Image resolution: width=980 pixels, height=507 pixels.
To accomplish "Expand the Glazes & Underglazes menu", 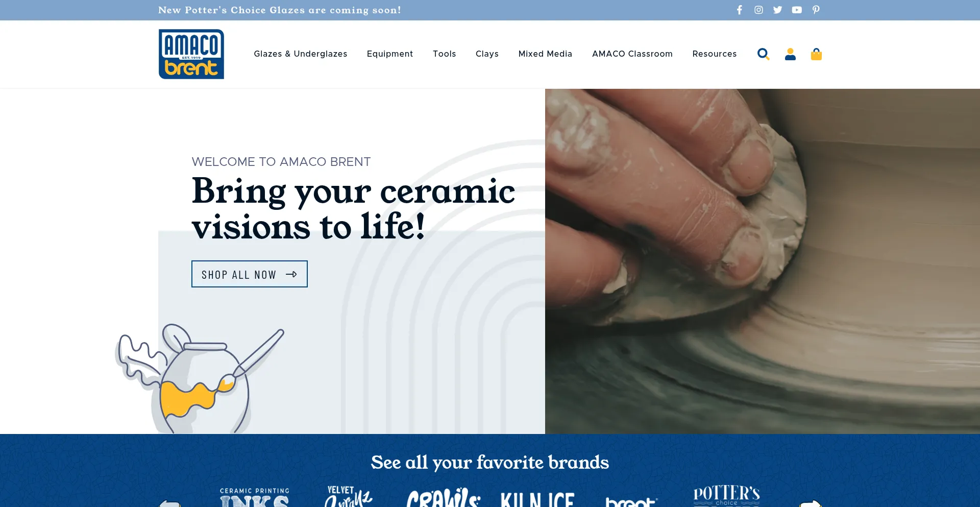I will pos(301,54).
